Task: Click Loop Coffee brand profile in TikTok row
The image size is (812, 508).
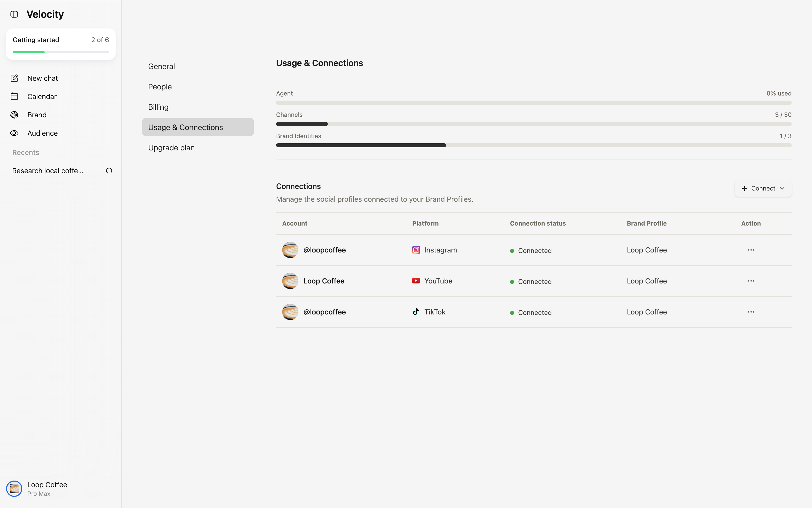Action: click(647, 312)
